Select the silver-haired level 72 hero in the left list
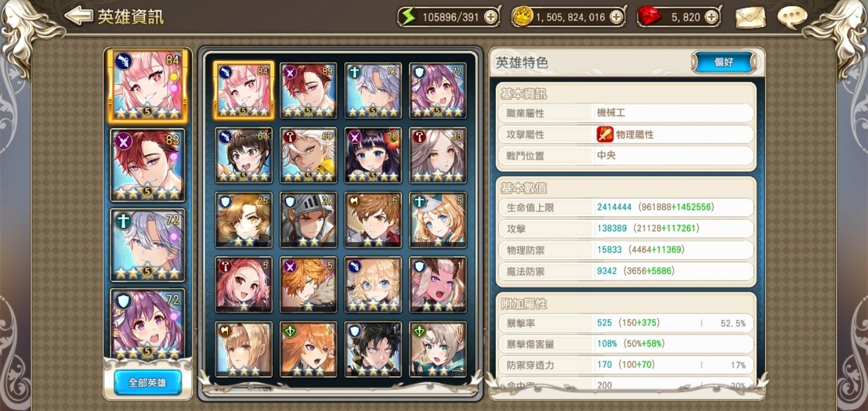 click(147, 245)
